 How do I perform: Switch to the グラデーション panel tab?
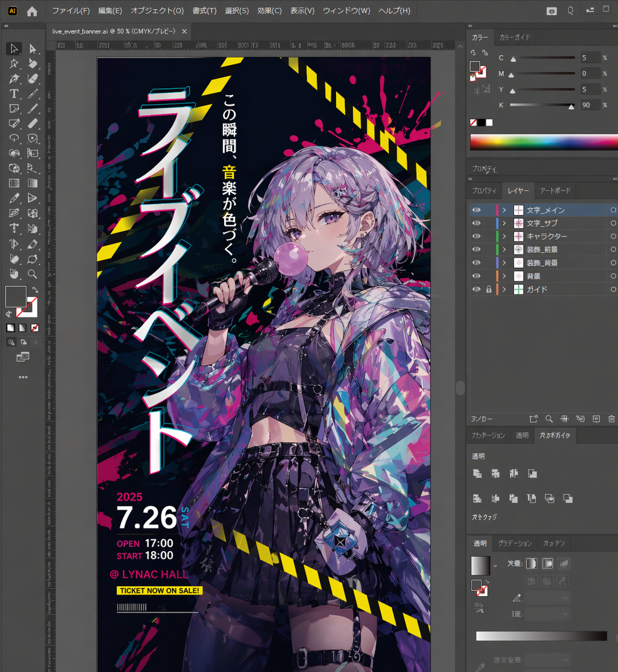coord(514,543)
